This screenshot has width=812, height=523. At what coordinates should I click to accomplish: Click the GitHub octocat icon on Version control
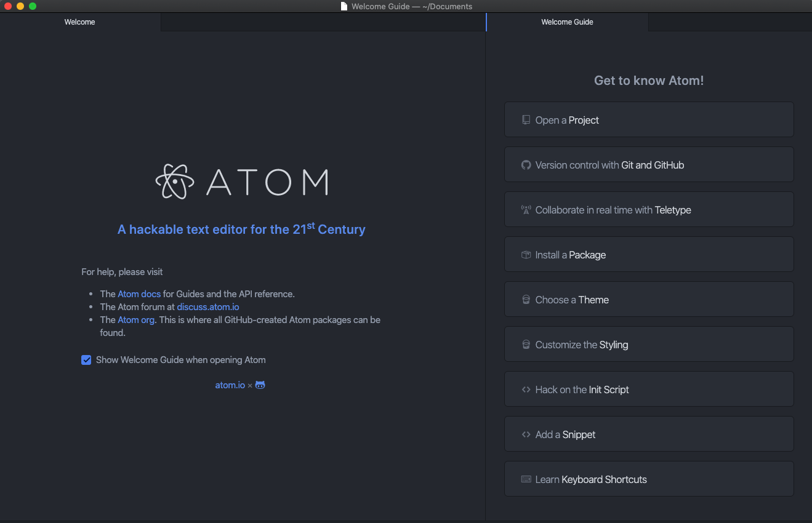coord(526,164)
